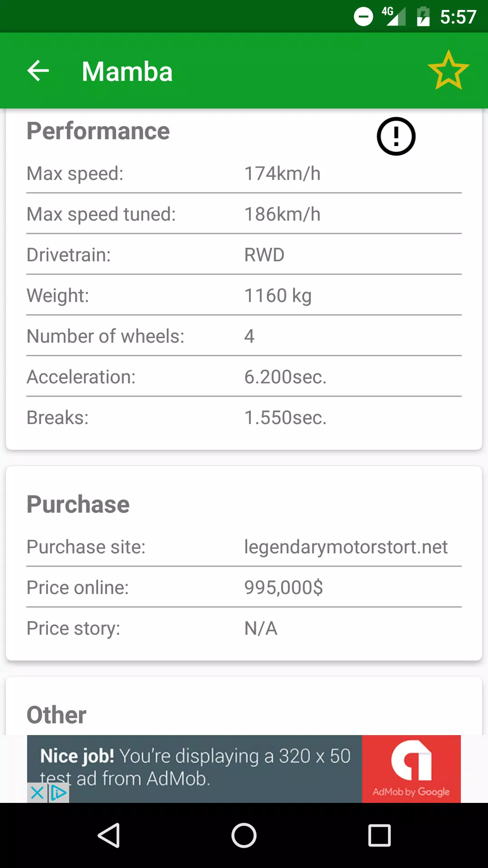This screenshot has width=488, height=868.
Task: Tap the Other section heading
Action: coord(56,715)
